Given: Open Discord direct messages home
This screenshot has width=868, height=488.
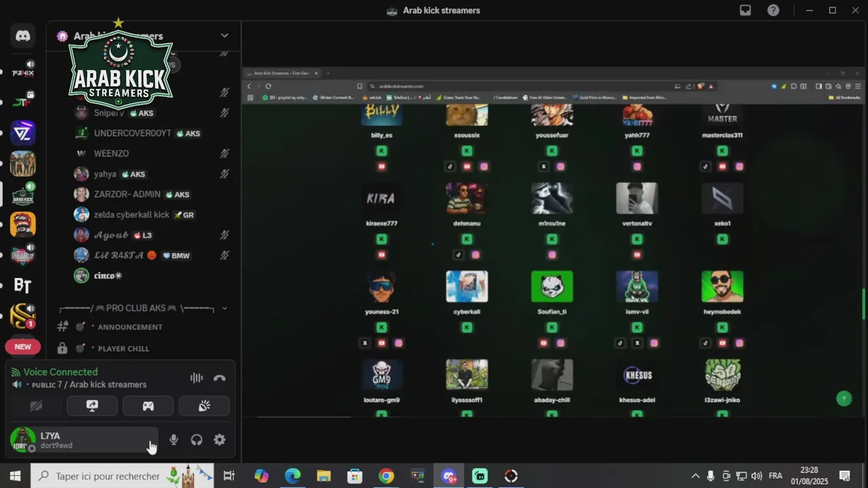Looking at the screenshot, I should tap(23, 36).
